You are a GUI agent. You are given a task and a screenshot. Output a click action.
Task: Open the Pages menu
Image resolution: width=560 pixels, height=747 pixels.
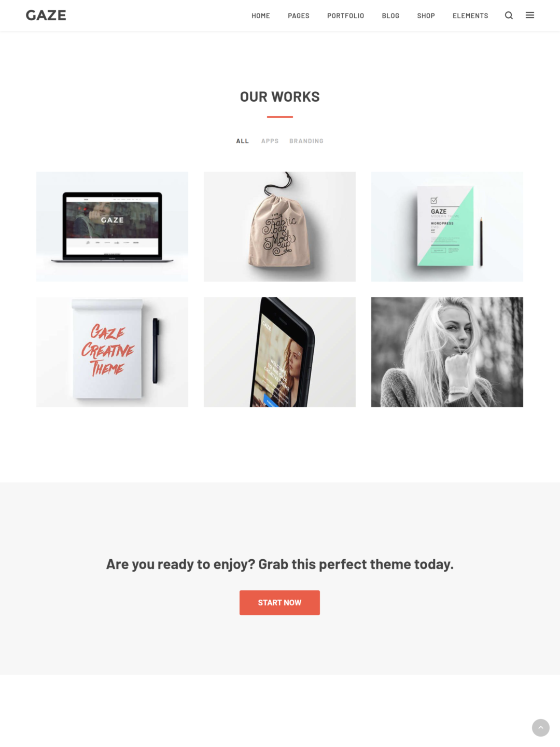tap(299, 16)
